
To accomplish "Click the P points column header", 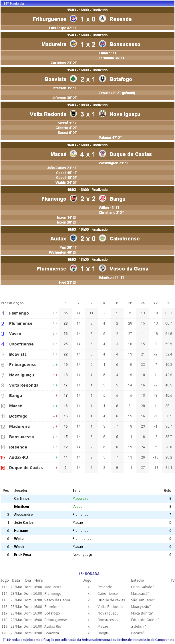I will pyautogui.click(x=65, y=303).
